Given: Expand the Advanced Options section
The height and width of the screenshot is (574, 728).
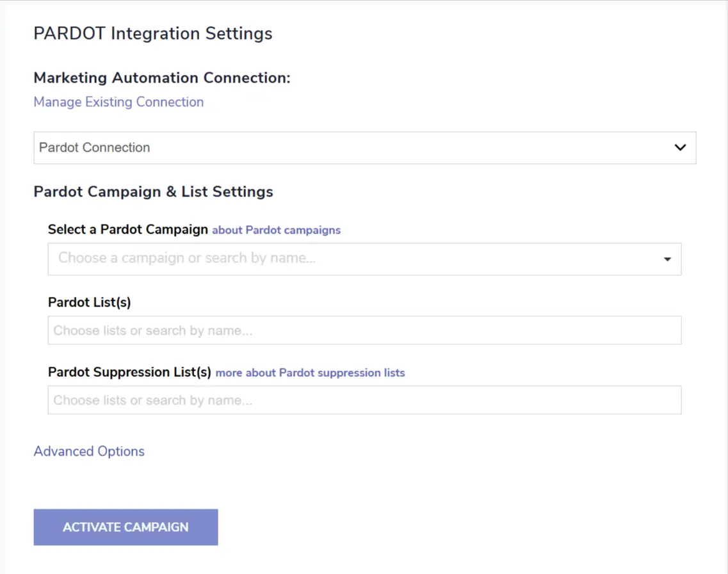Looking at the screenshot, I should point(89,452).
